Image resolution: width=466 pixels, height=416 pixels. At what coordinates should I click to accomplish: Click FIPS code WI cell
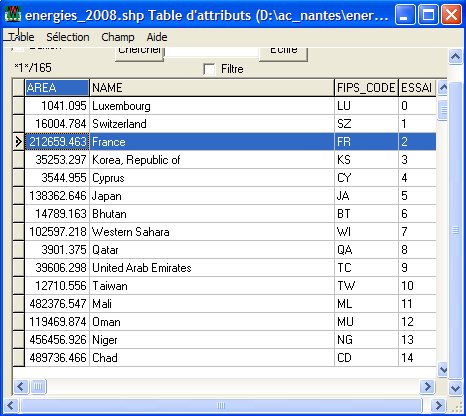366,232
